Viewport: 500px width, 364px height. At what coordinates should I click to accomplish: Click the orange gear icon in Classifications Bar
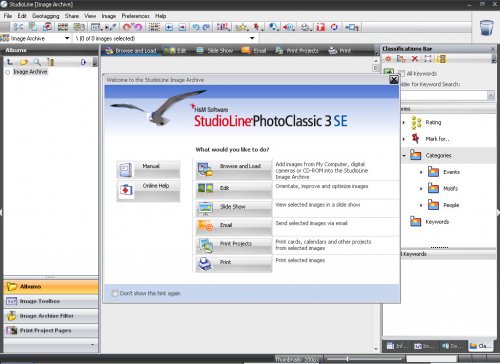(x=388, y=59)
